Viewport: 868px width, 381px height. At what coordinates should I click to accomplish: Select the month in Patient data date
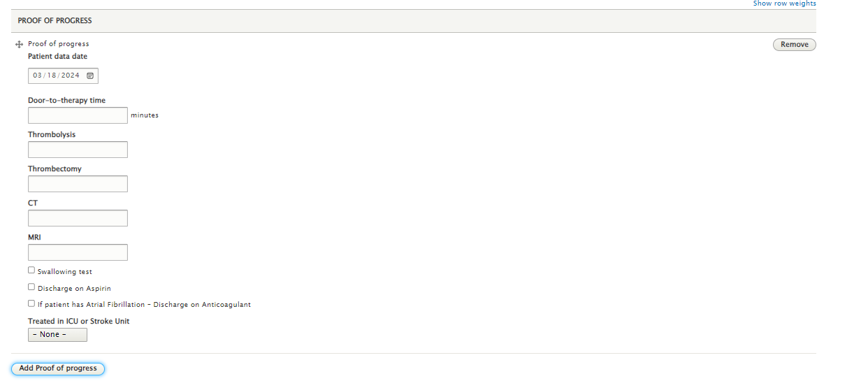(38, 76)
